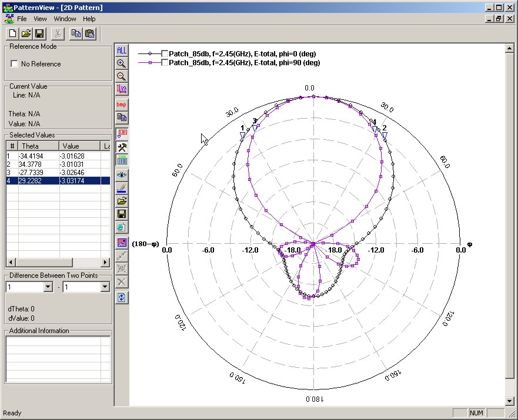The height and width of the screenshot is (420, 518).
Task: Open the View menu
Action: [40, 19]
